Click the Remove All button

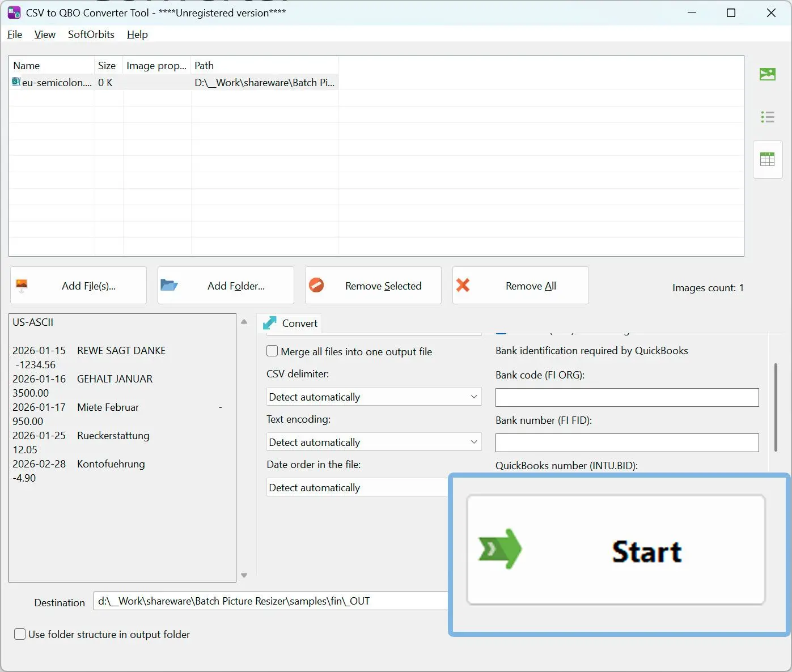point(520,286)
